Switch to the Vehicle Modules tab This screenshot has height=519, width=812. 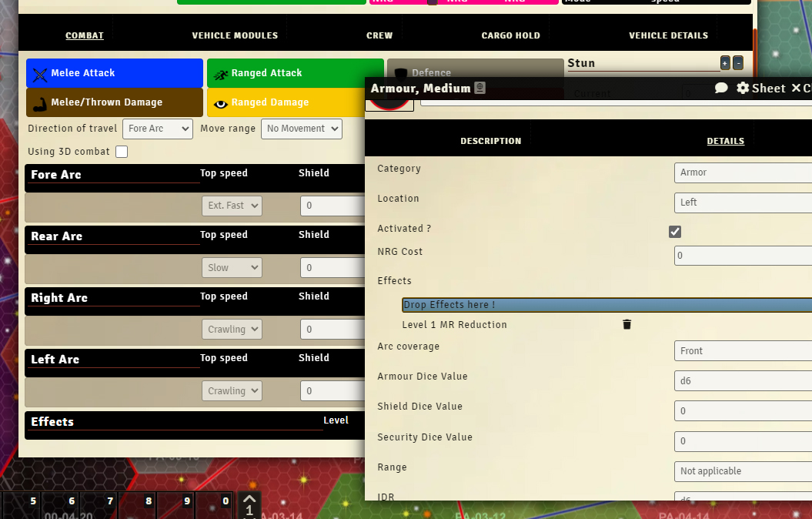[x=235, y=35]
